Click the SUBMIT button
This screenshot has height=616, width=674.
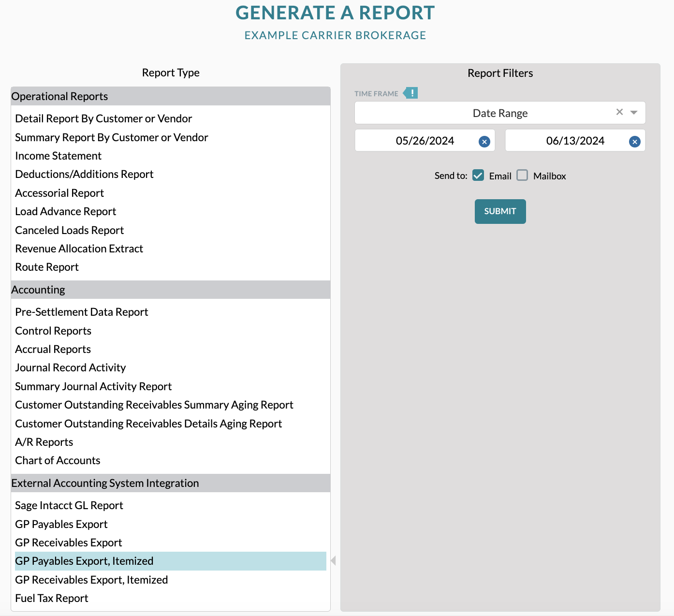[500, 211]
